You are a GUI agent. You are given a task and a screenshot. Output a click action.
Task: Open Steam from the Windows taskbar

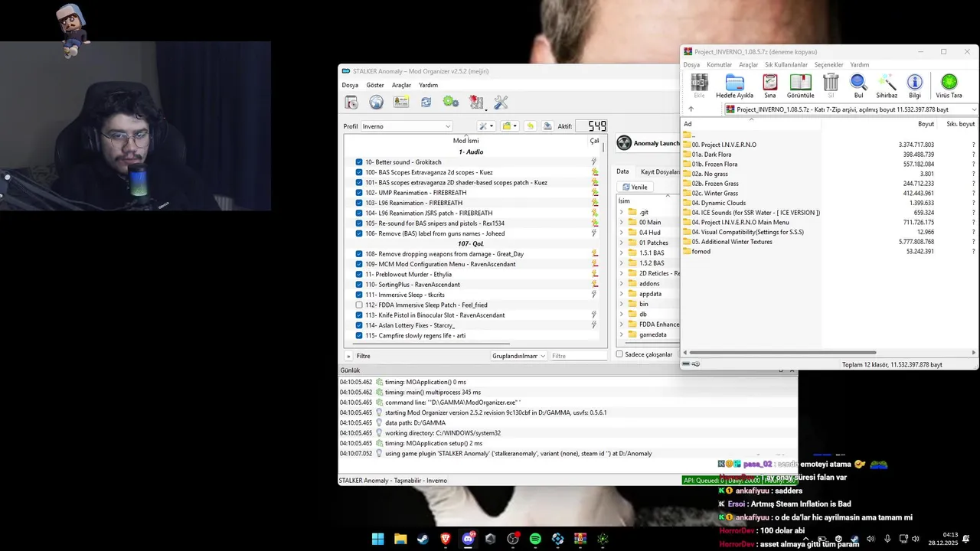click(423, 539)
